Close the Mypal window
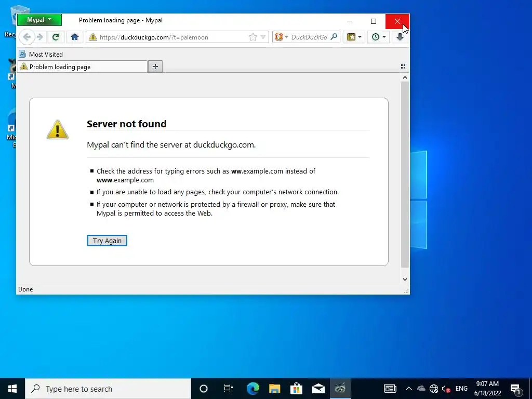Viewport: 532px width, 399px height. [397, 21]
